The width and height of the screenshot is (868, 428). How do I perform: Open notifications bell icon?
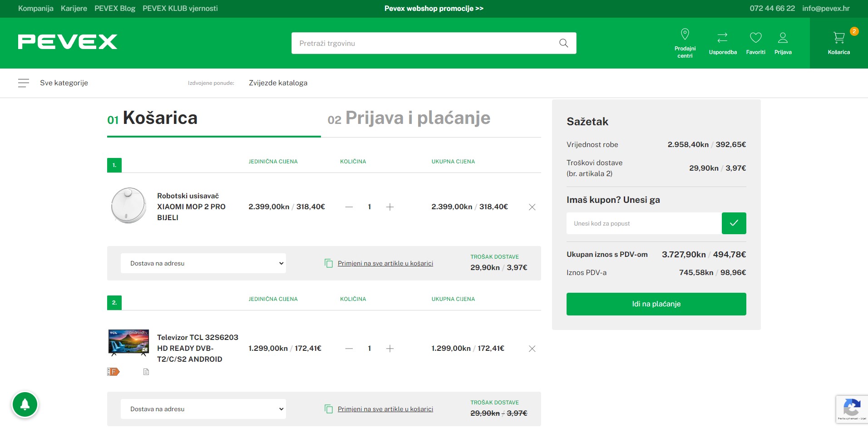[x=25, y=404]
